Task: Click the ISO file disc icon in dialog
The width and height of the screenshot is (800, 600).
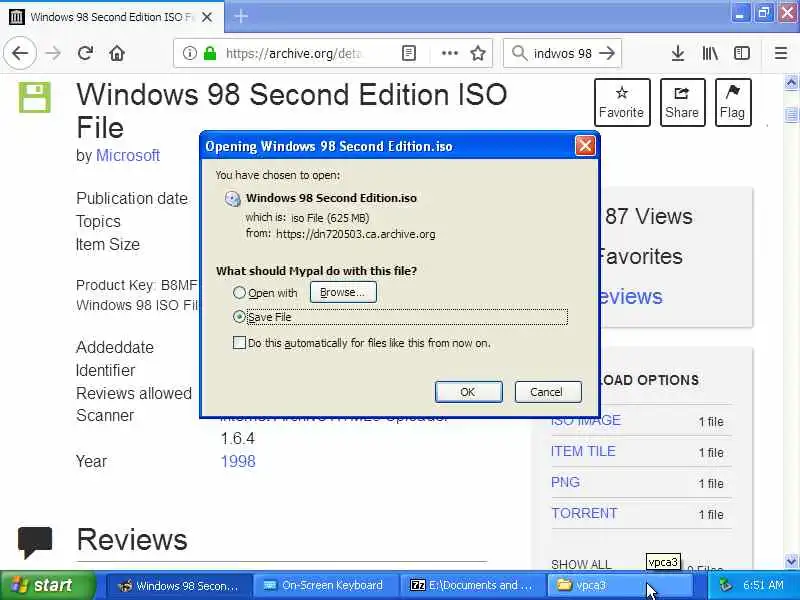Action: tap(233, 198)
